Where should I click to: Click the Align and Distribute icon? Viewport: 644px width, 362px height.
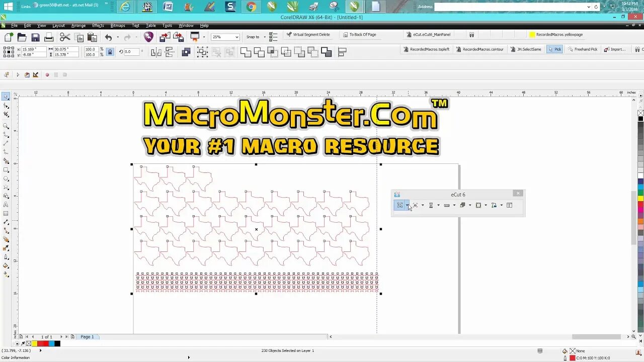point(342,52)
